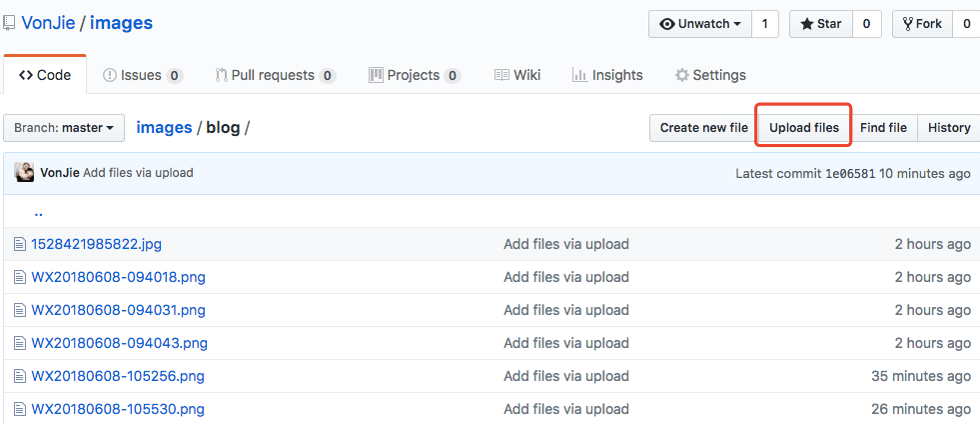Click the Find file button
This screenshot has width=980, height=424.
point(883,128)
